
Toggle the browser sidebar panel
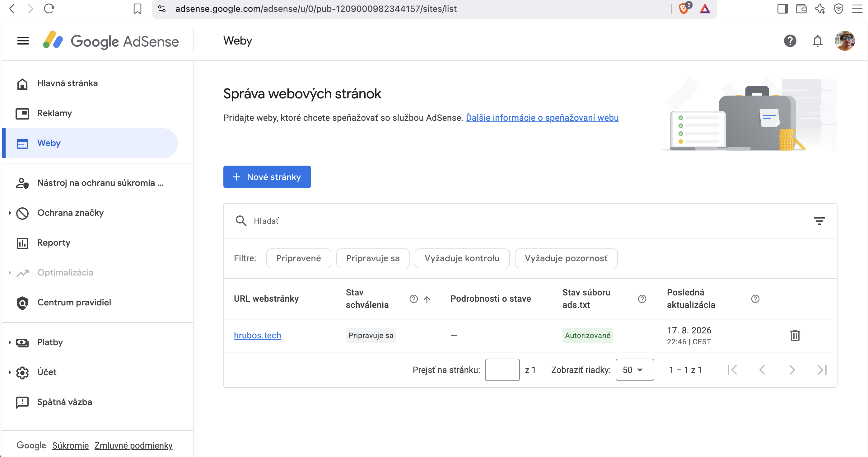click(x=782, y=9)
